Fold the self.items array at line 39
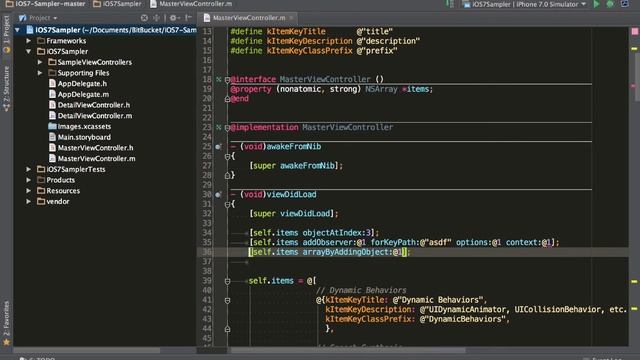The image size is (640, 360). (227, 281)
